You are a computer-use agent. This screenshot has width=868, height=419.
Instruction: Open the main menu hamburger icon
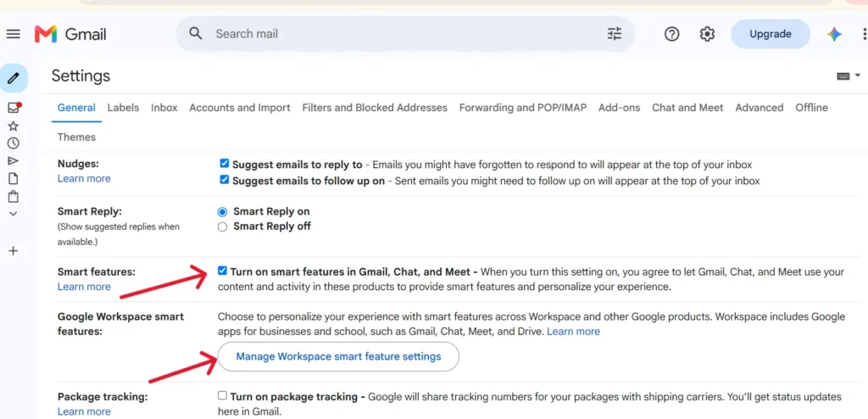(14, 34)
